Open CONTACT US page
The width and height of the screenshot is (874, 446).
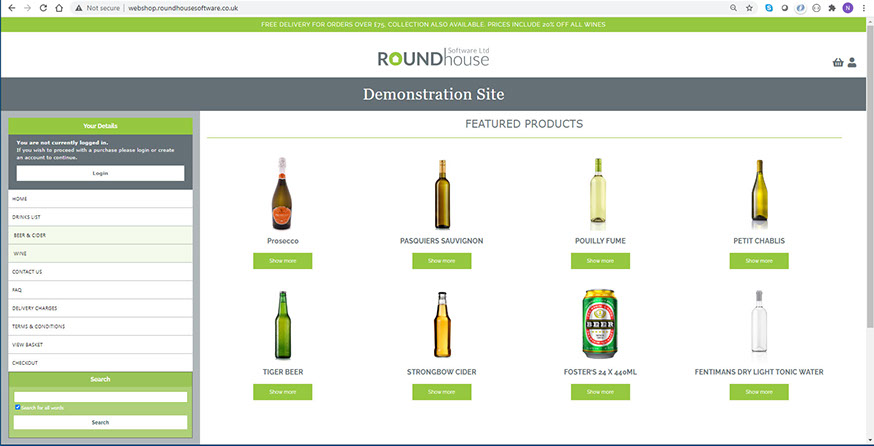click(100, 272)
